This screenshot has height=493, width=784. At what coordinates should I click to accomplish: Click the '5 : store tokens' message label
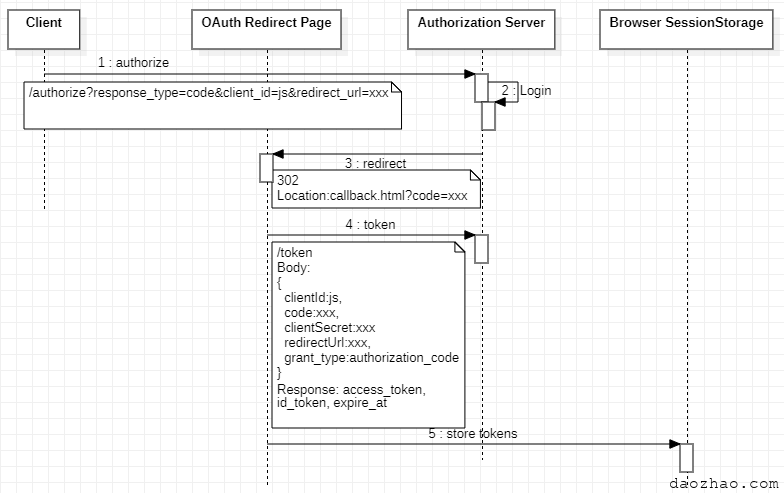tap(472, 434)
